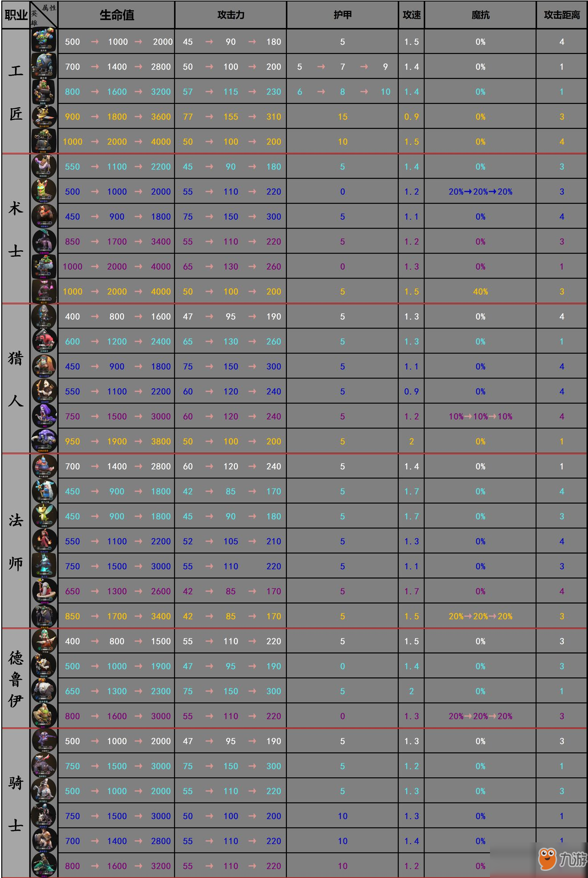Click hero portrait in the 600 → 1200 → 2400 row
Image resolution: width=588 pixels, height=878 pixels.
pos(44,341)
